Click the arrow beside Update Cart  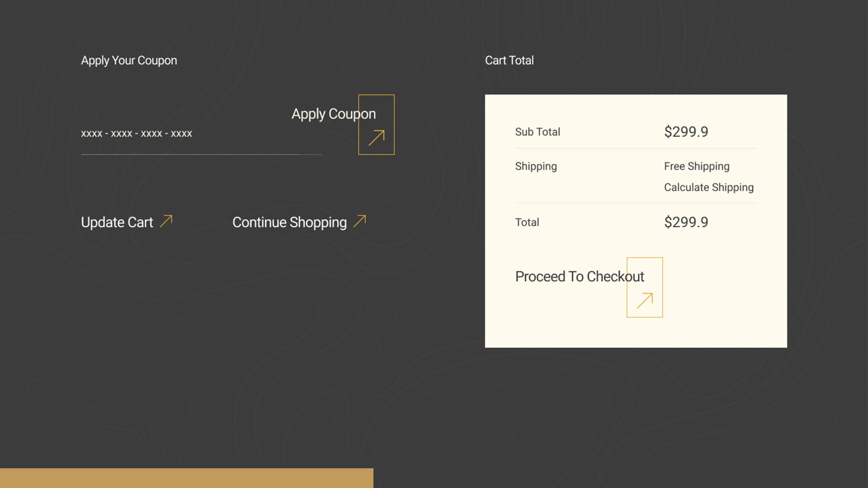166,221
